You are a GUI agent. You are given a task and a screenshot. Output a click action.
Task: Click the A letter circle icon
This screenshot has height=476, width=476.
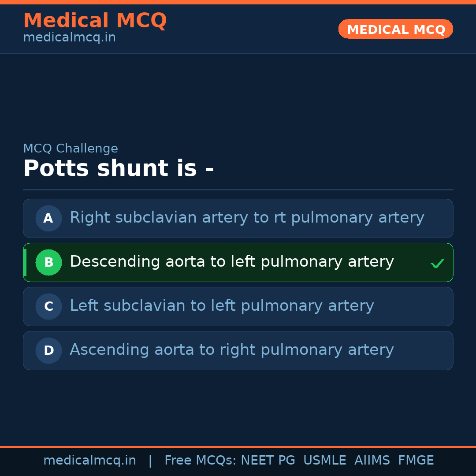coord(48,218)
